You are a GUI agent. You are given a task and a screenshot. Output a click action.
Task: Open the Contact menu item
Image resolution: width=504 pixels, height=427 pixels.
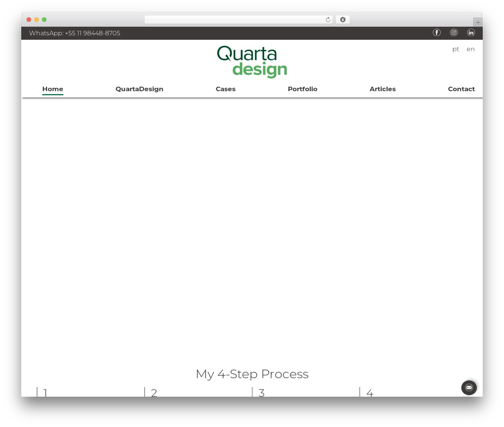(461, 89)
